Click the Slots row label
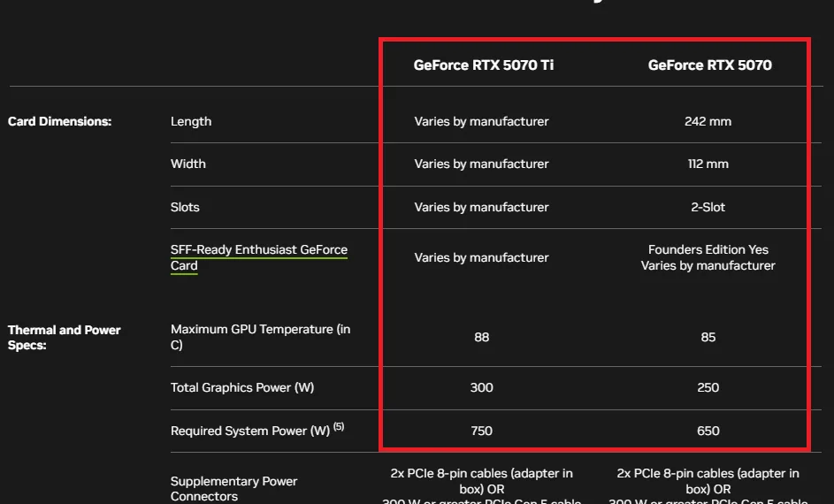Image resolution: width=834 pixels, height=504 pixels. pyautogui.click(x=185, y=207)
